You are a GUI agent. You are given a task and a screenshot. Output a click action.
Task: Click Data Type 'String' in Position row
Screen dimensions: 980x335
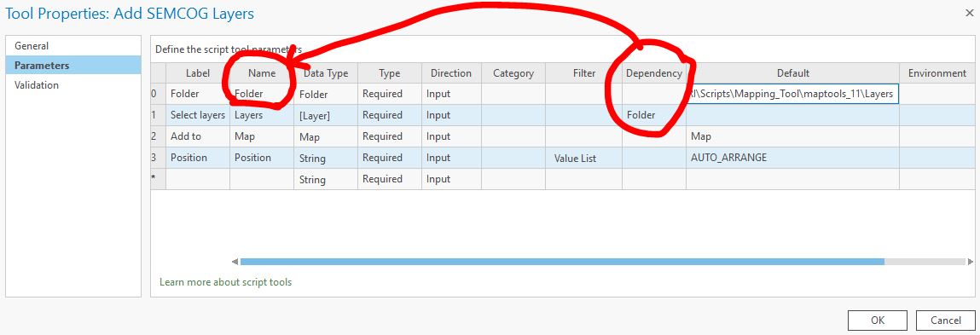click(x=326, y=158)
